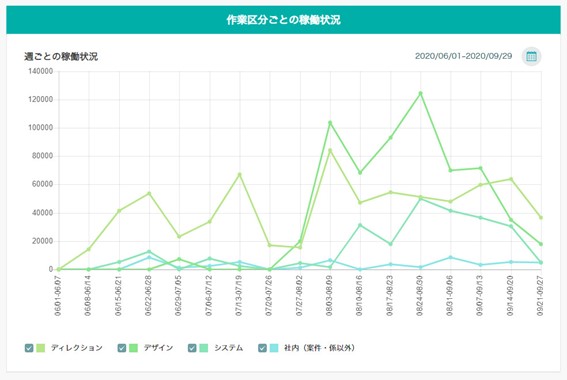Screen dimensions: 567x380
Task: Click the デザイン legend color swatch
Action: click(133, 348)
